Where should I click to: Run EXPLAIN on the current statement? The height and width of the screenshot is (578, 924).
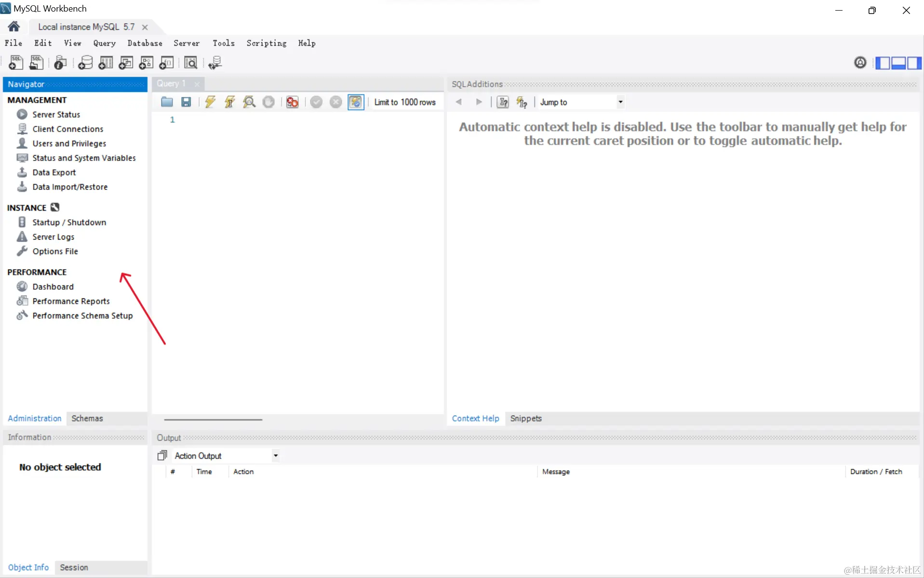pyautogui.click(x=249, y=102)
